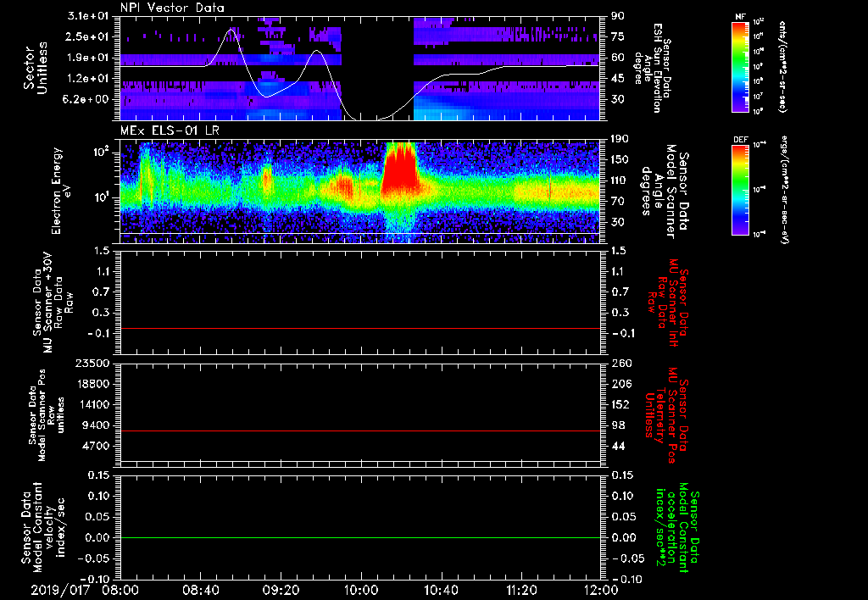Image resolution: width=868 pixels, height=600 pixels.
Task: Click the 10:40 time axis label
Action: point(441,590)
